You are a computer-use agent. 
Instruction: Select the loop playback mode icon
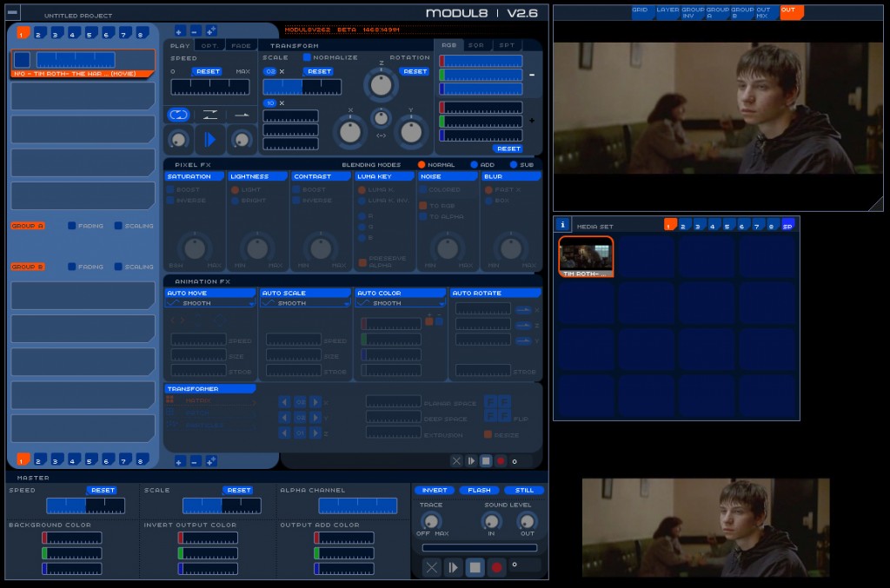tap(178, 116)
